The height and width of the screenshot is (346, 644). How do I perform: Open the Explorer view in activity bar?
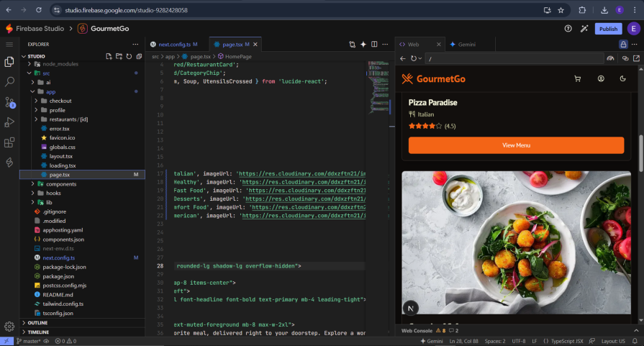point(9,62)
